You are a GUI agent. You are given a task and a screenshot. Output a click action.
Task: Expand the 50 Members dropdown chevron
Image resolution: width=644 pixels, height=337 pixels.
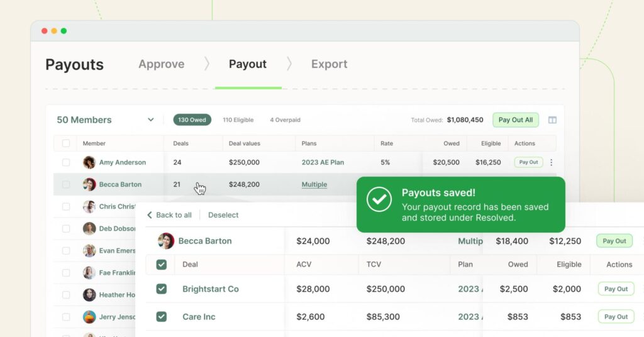(151, 120)
